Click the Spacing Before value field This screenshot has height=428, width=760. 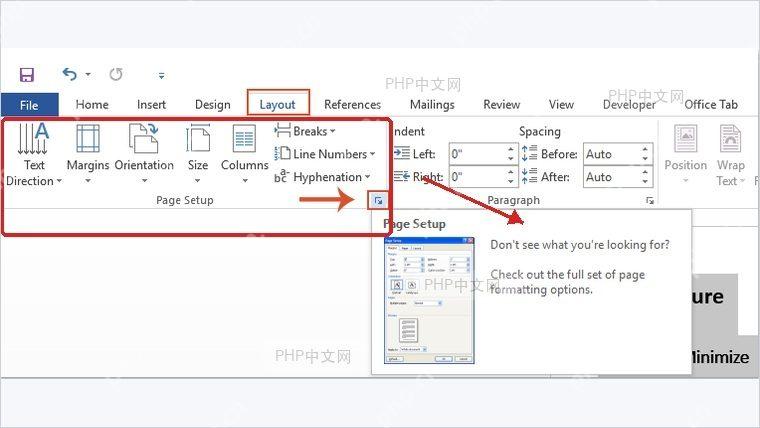(612, 154)
